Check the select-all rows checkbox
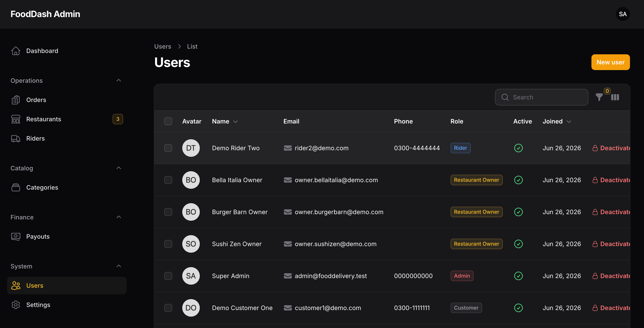The width and height of the screenshot is (644, 328). tap(168, 121)
